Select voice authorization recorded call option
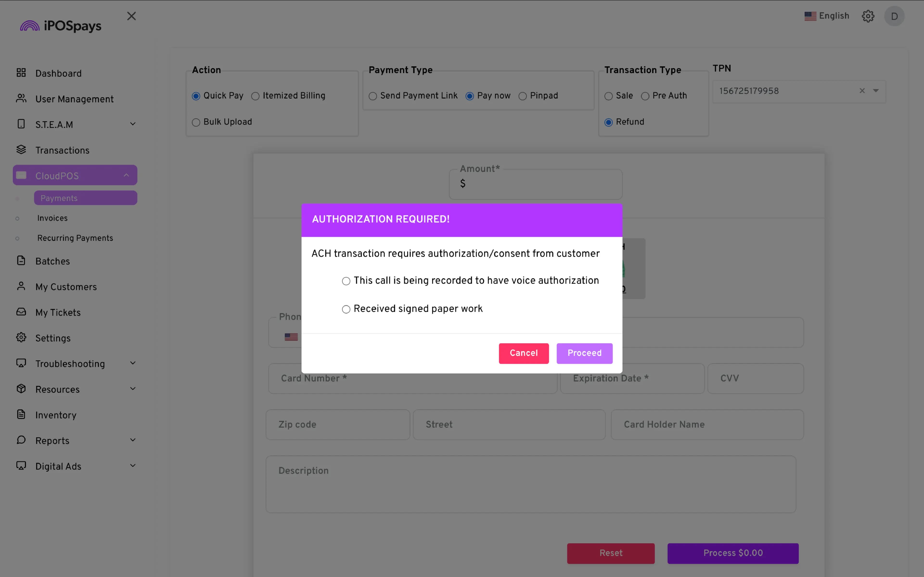The image size is (924, 577). [346, 281]
